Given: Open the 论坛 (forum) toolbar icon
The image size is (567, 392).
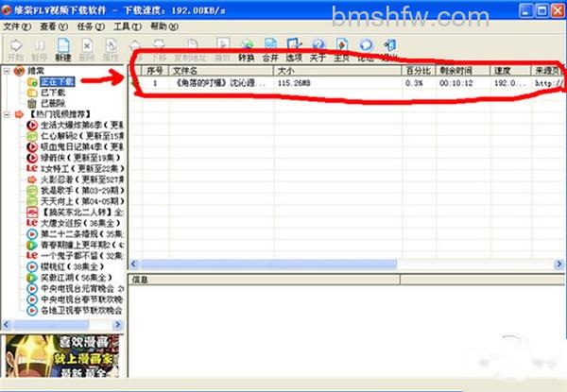Looking at the screenshot, I should (x=366, y=45).
